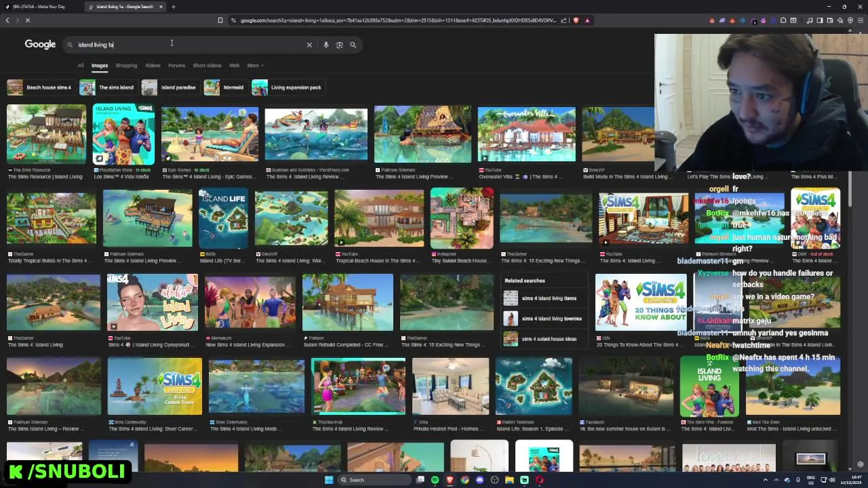Share the page from the address bar
Screen dimensions: 868x488
click(x=563, y=20)
